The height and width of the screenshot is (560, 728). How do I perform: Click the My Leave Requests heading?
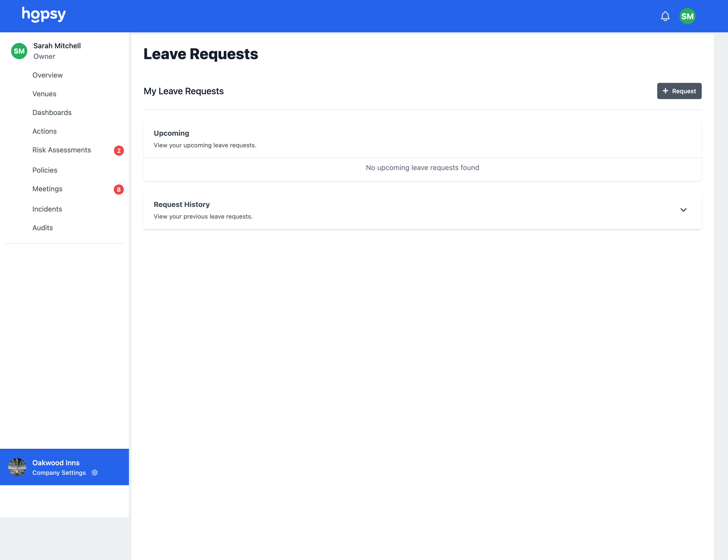click(x=184, y=91)
